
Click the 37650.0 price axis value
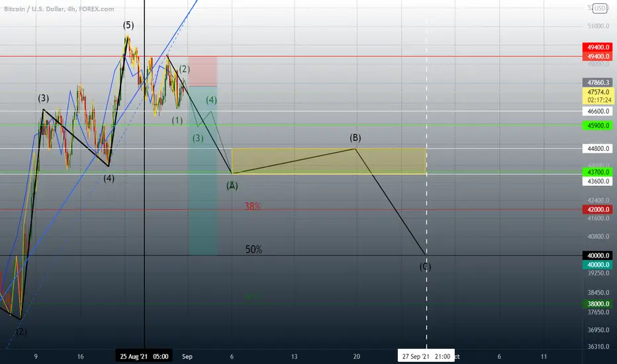(x=598, y=312)
